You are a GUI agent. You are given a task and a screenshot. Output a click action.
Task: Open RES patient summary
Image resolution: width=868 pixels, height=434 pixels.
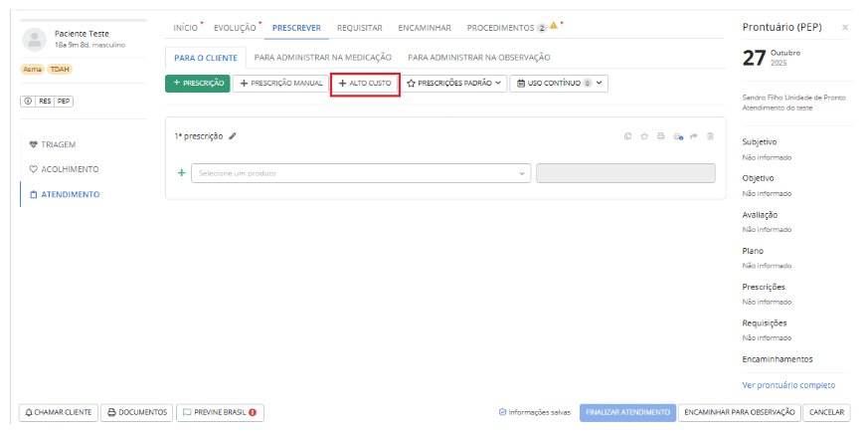tap(45, 101)
